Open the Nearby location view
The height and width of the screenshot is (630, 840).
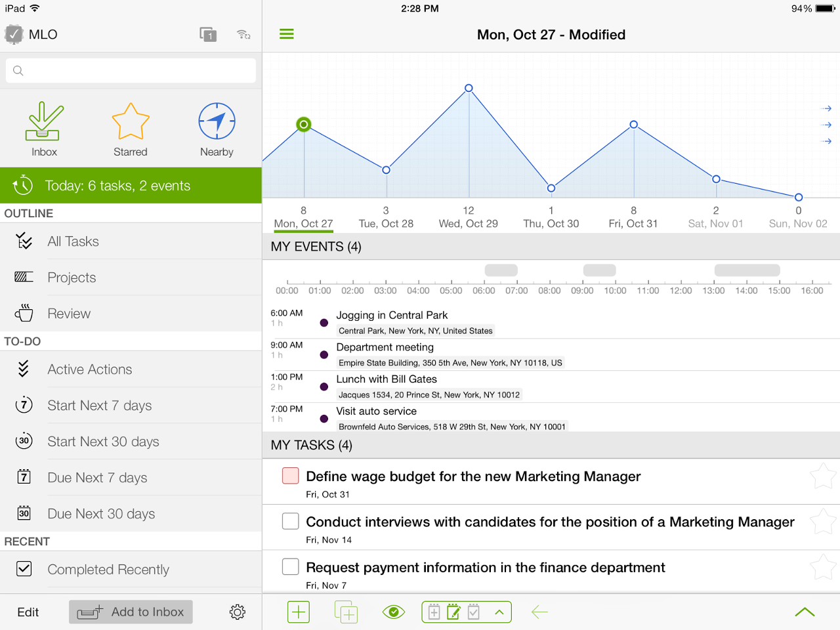[217, 129]
